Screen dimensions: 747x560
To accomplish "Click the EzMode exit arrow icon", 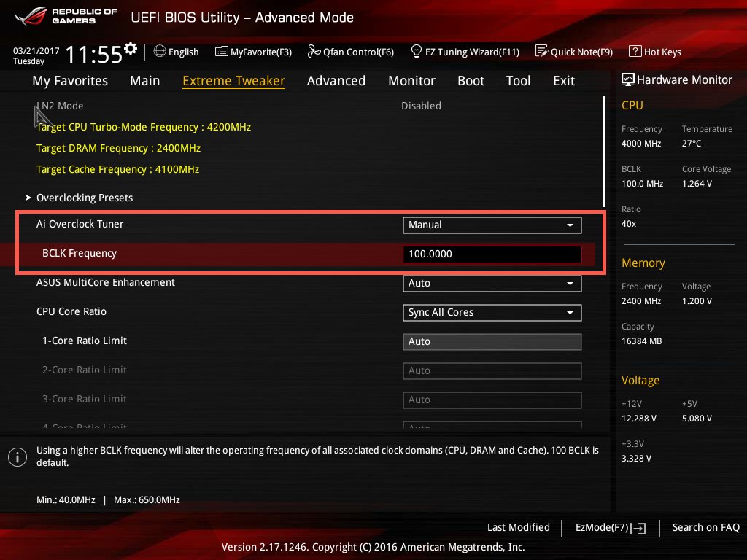I will click(639, 528).
